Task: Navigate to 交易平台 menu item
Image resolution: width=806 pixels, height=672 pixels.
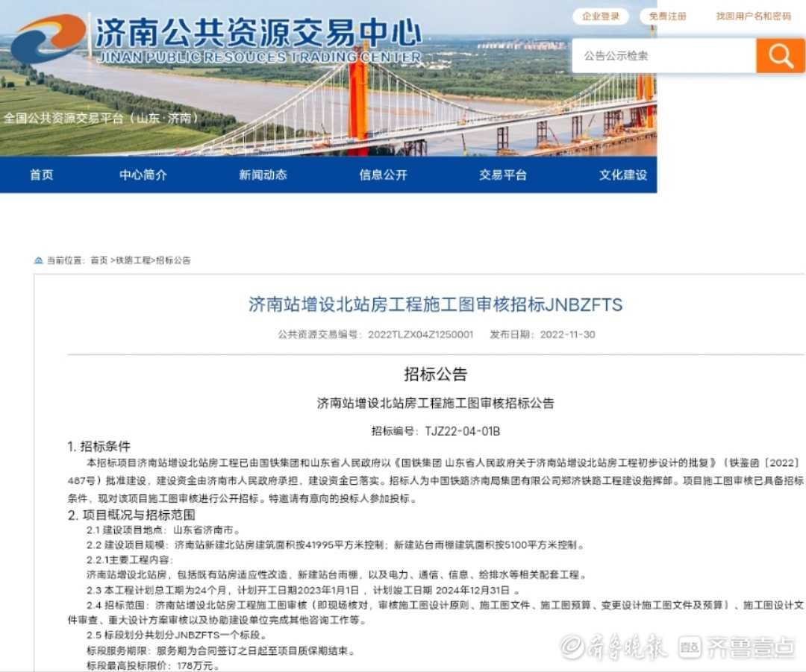Action: click(x=503, y=175)
